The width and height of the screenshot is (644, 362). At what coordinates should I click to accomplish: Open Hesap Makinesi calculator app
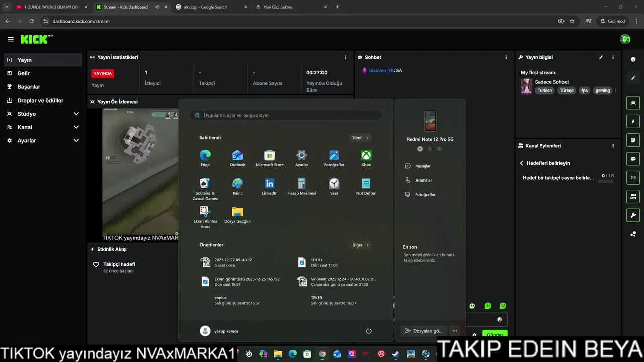[302, 187]
